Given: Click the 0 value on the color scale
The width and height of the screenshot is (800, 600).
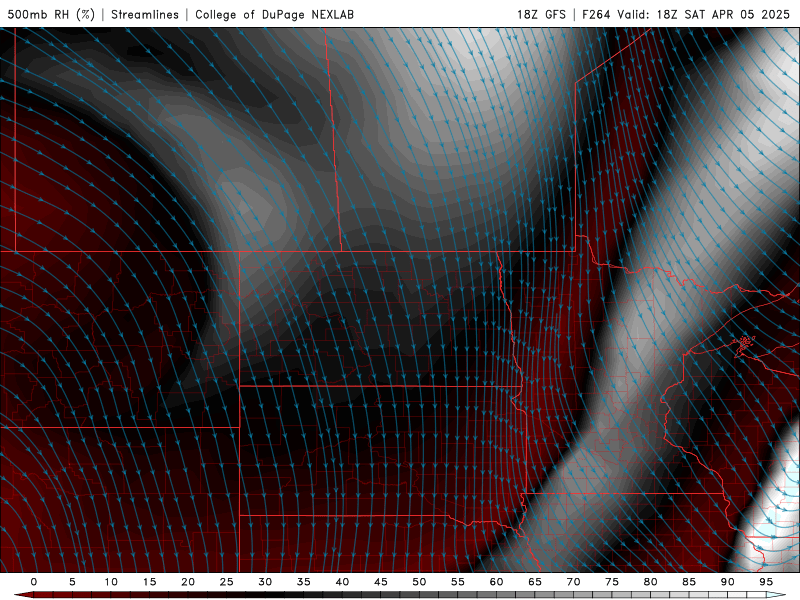Looking at the screenshot, I should tap(34, 582).
